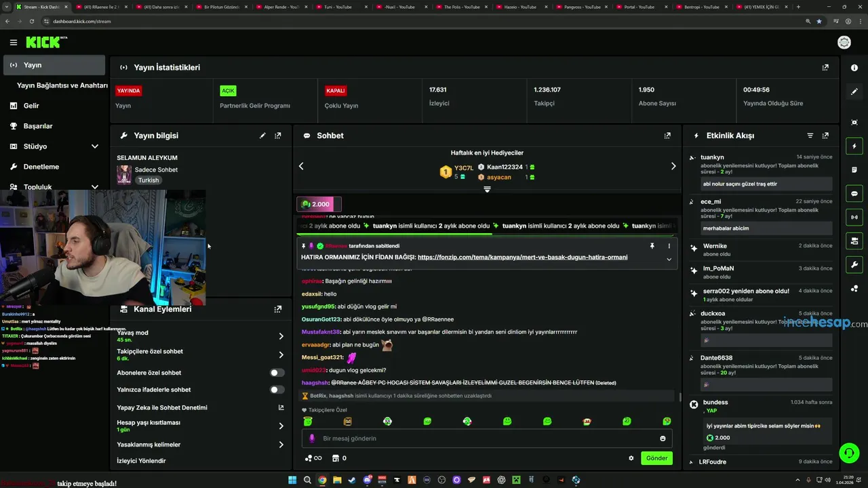Open the chat settings gear icon
This screenshot has width=868, height=488.
tap(631, 458)
